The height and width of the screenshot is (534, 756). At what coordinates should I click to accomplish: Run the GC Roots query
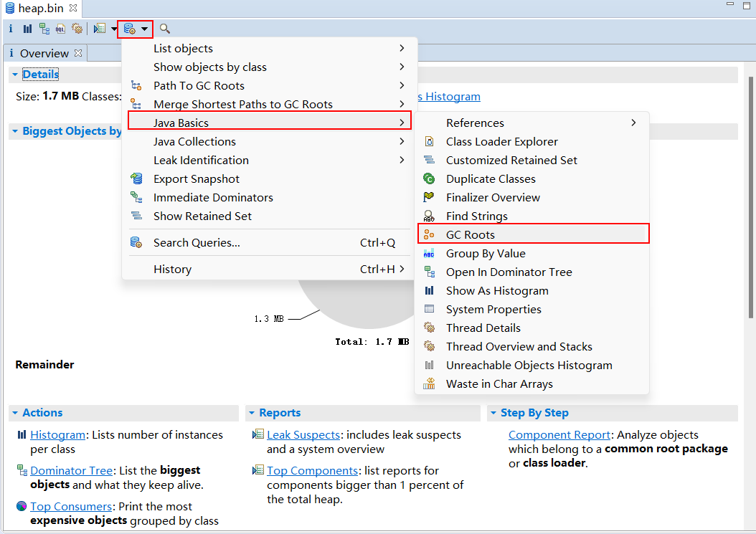pyautogui.click(x=531, y=234)
